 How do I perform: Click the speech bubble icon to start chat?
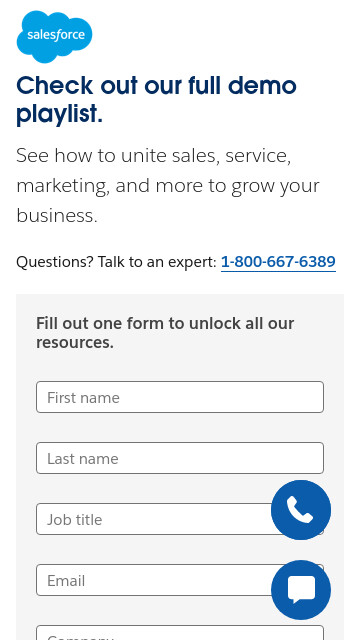(x=301, y=590)
